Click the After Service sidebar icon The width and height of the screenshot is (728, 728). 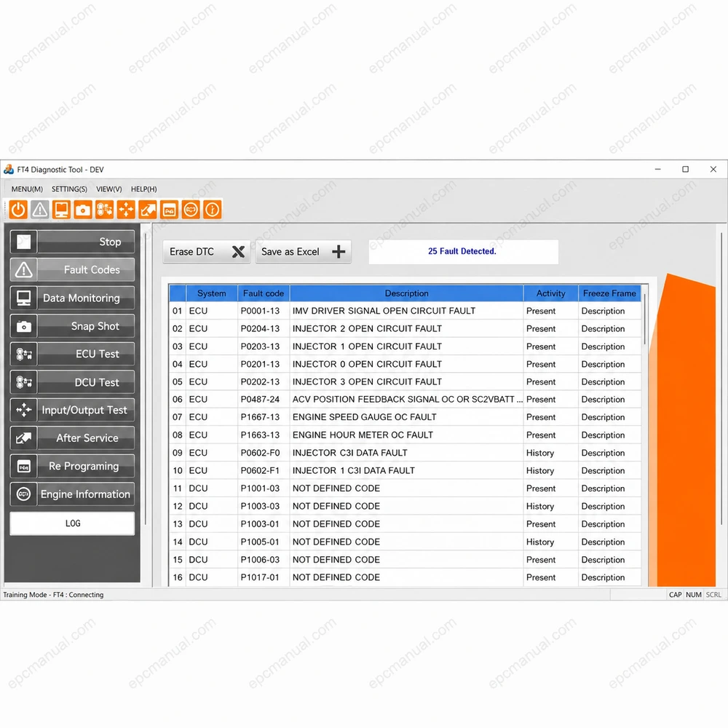(x=24, y=438)
